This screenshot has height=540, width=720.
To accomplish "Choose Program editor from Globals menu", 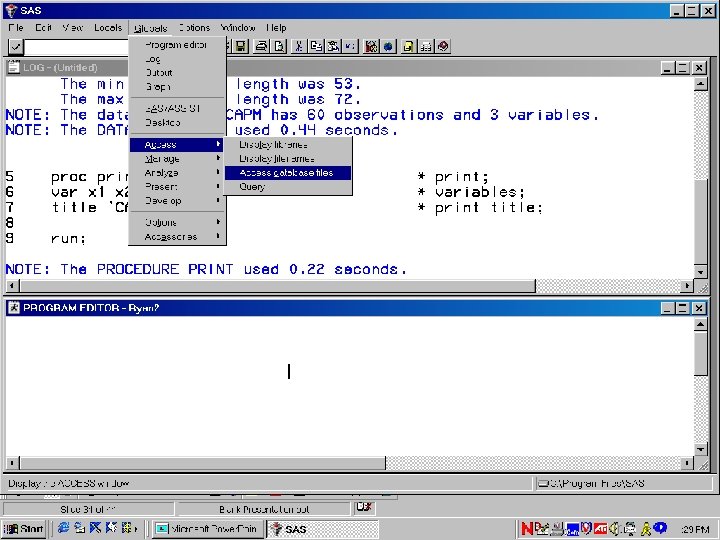I will pos(177,45).
